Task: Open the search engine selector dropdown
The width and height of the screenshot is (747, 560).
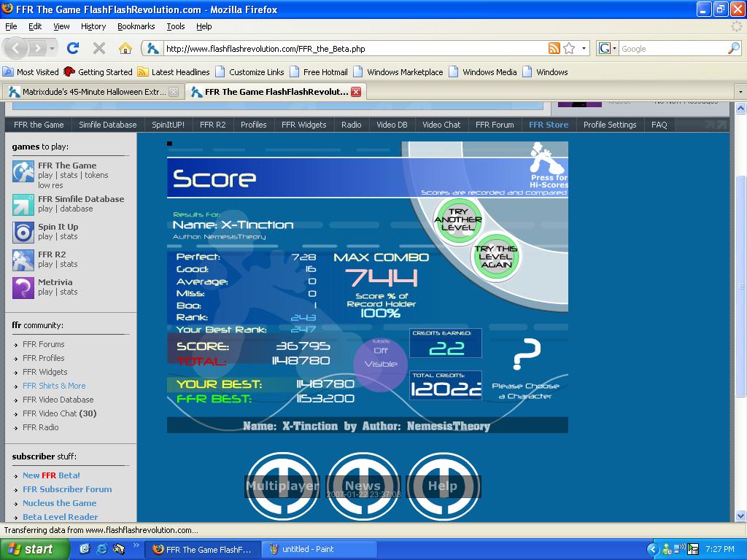Action: pos(608,48)
